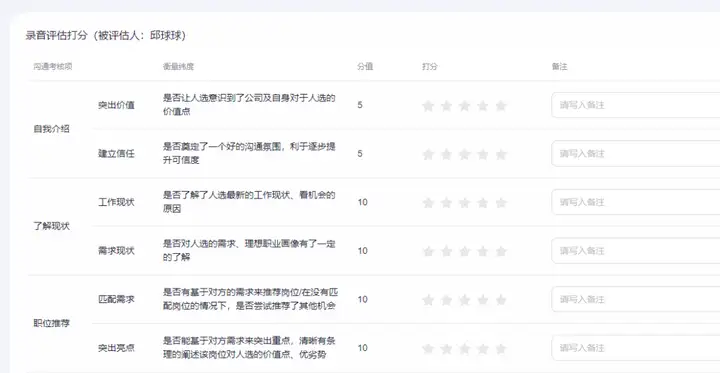Rate 建立信任 with one star
This screenshot has height=373, width=720.
[x=428, y=154]
